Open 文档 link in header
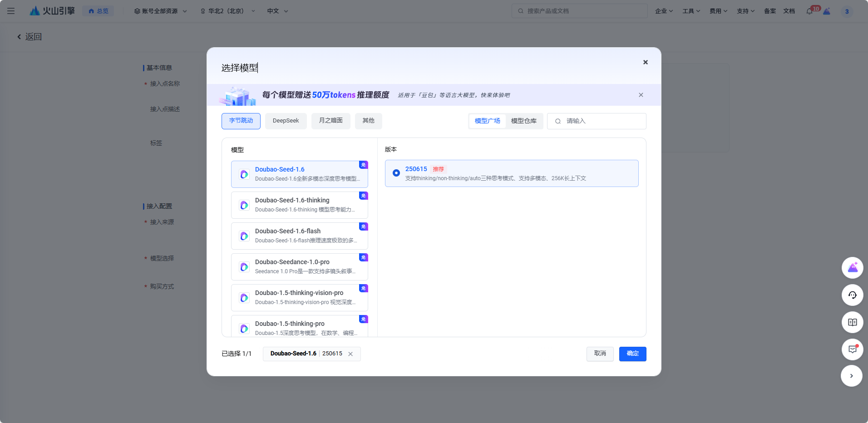 (789, 11)
